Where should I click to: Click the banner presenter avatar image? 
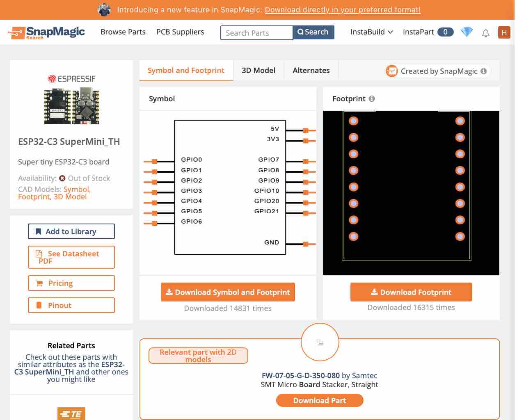tap(104, 9)
